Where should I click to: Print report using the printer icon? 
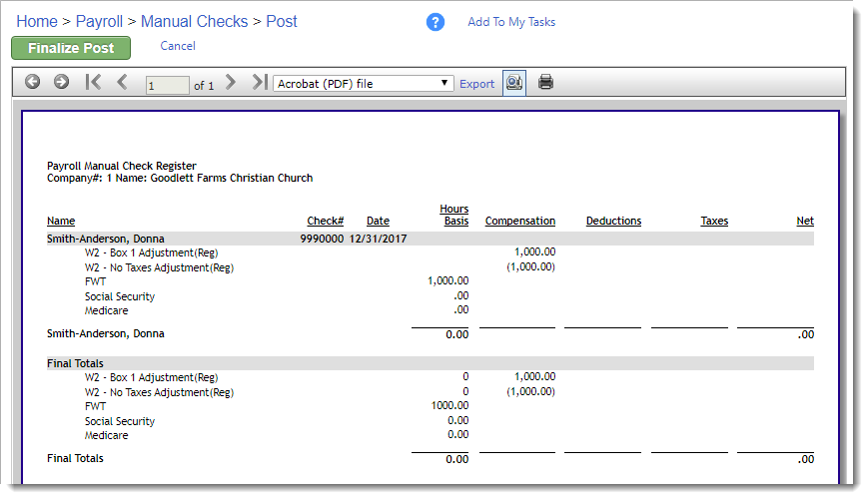545,82
